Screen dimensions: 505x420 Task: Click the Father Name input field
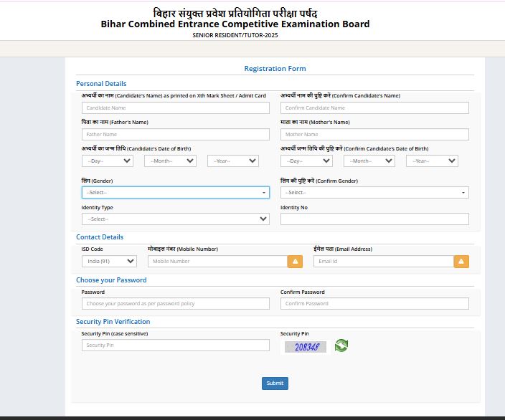(x=176, y=134)
